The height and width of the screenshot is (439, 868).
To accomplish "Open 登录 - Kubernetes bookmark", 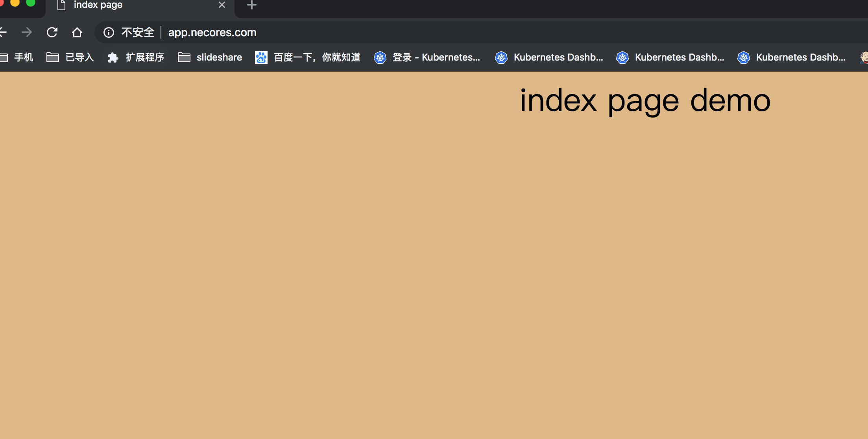I will [x=427, y=57].
